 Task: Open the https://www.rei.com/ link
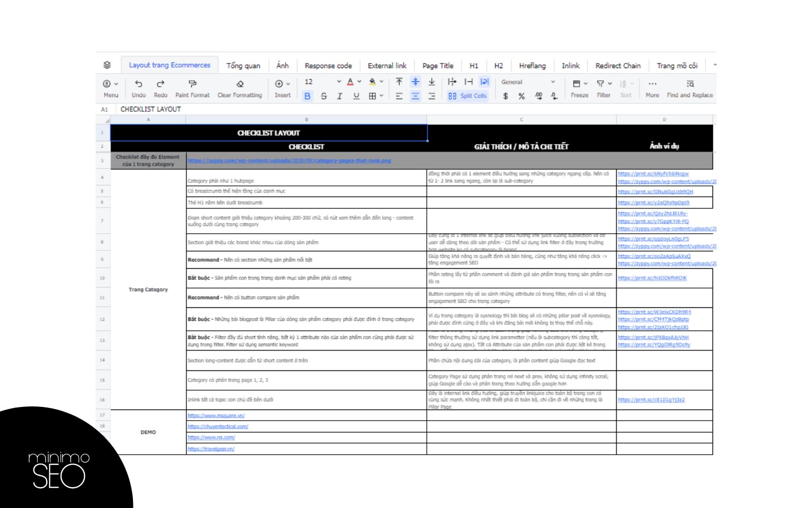[212, 437]
